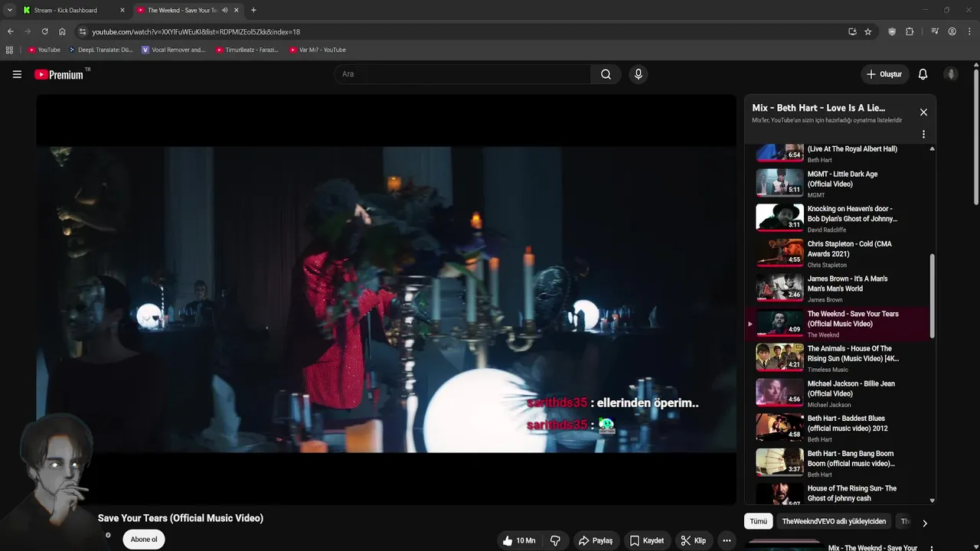Open the browser home page
Viewport: 980px width, 551px height.
[62, 31]
